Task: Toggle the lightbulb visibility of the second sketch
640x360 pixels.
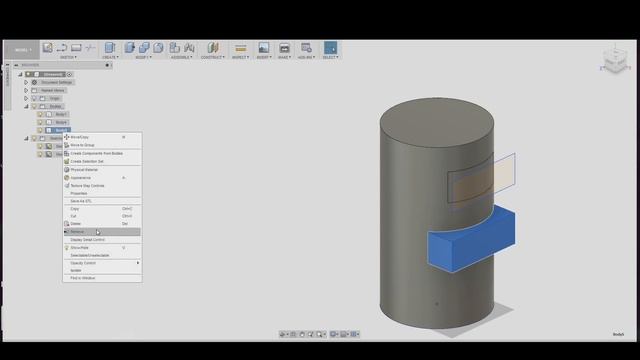Action: [x=40, y=154]
